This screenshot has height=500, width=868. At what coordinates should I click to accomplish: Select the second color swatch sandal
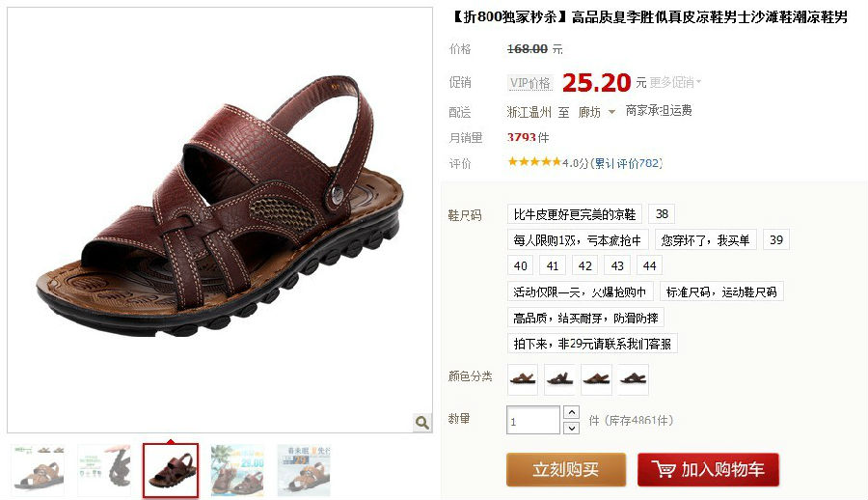(559, 379)
